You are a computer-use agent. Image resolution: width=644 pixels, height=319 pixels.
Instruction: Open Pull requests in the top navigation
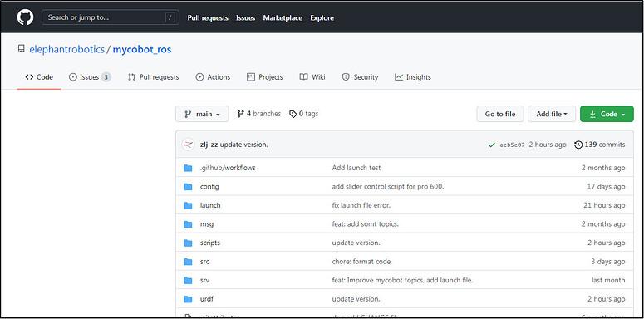(208, 18)
